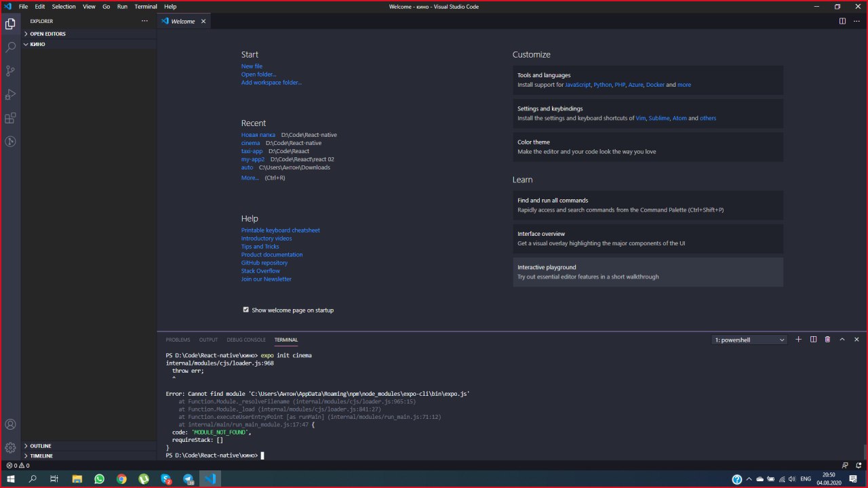Create a new terminal with plus icon
This screenshot has width=868, height=488.
(799, 340)
